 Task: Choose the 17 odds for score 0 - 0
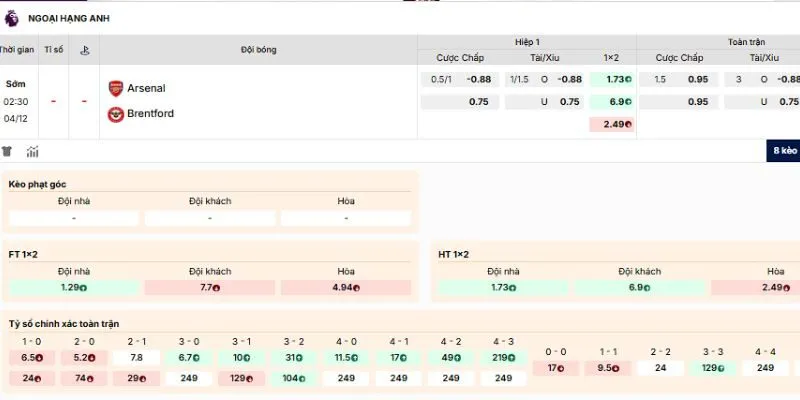[x=555, y=368]
